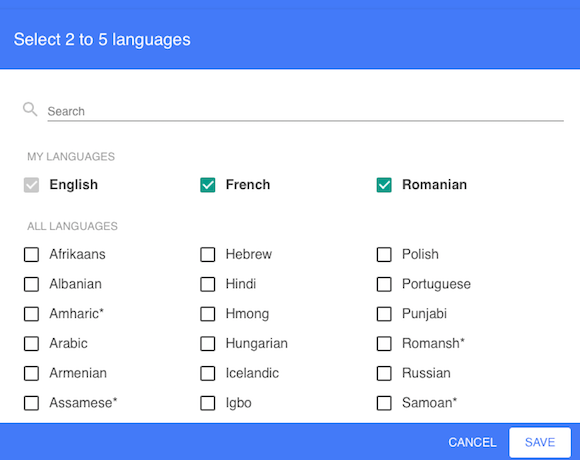Tick the Hindi checkbox
The image size is (580, 460).
[208, 284]
